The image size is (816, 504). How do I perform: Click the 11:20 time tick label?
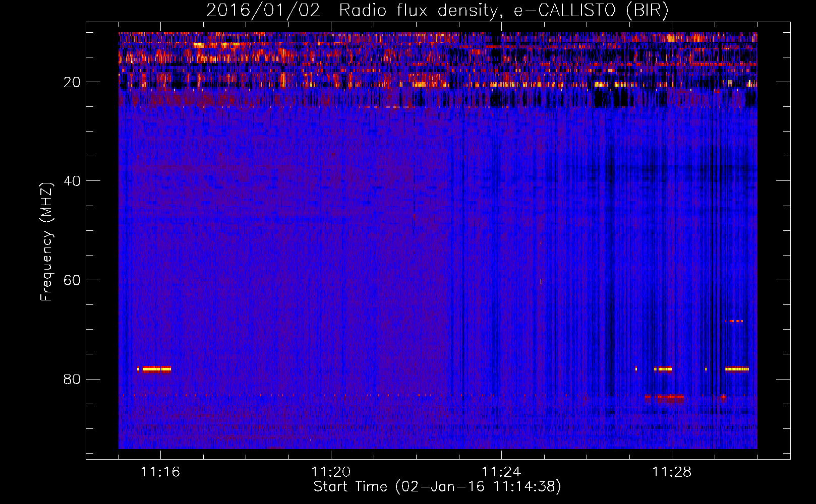[x=331, y=472]
